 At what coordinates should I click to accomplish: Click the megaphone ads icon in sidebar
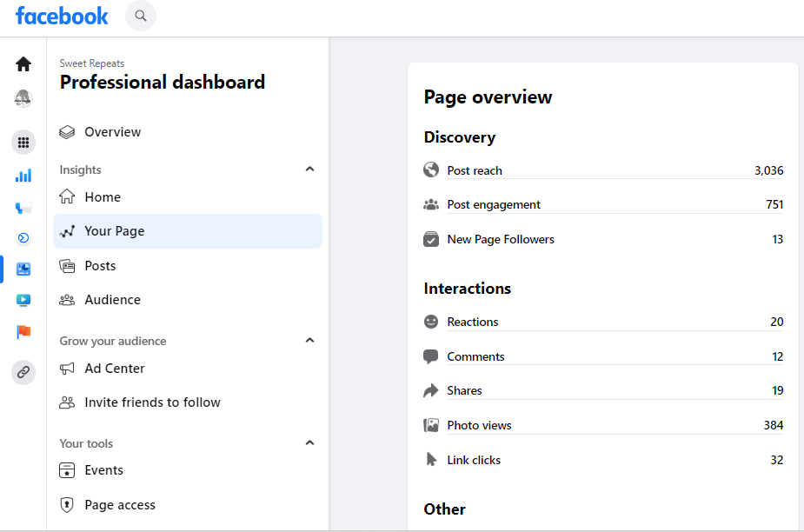click(x=23, y=208)
